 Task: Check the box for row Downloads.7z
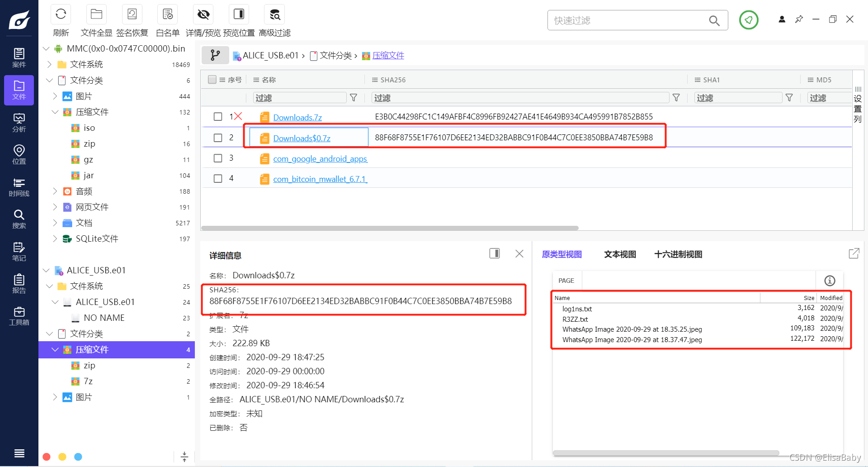218,117
